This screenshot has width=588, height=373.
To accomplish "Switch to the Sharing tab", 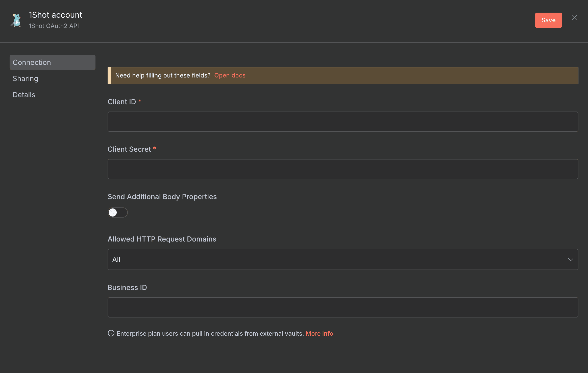I will pyautogui.click(x=25, y=78).
